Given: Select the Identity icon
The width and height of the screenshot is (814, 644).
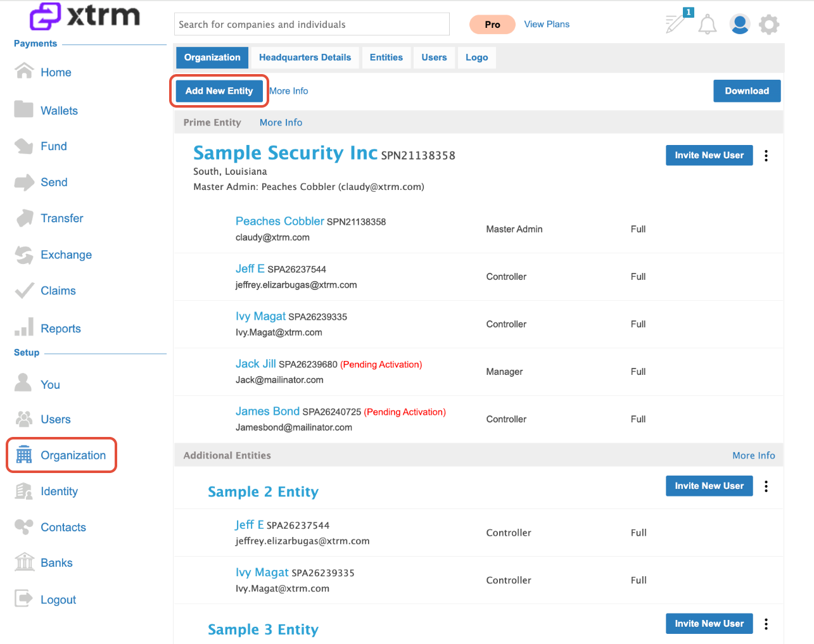Looking at the screenshot, I should pos(24,491).
